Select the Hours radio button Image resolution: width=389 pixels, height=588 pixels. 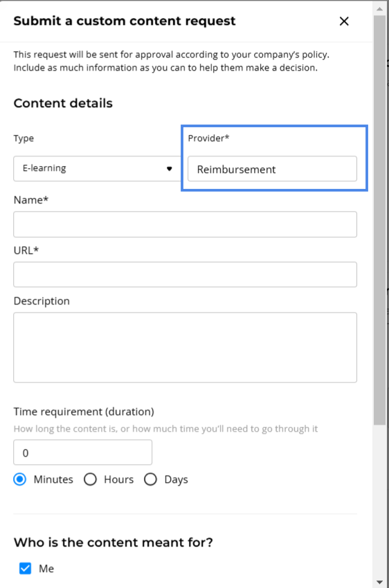pyautogui.click(x=90, y=479)
